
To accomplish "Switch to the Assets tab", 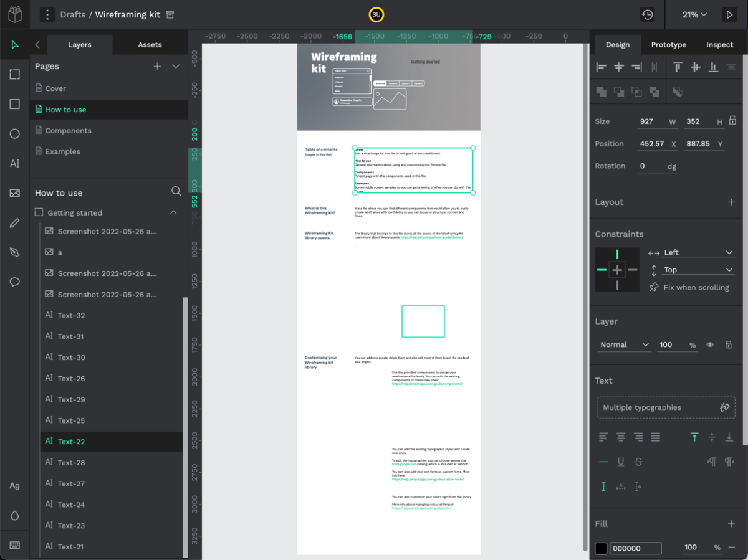I will [150, 45].
